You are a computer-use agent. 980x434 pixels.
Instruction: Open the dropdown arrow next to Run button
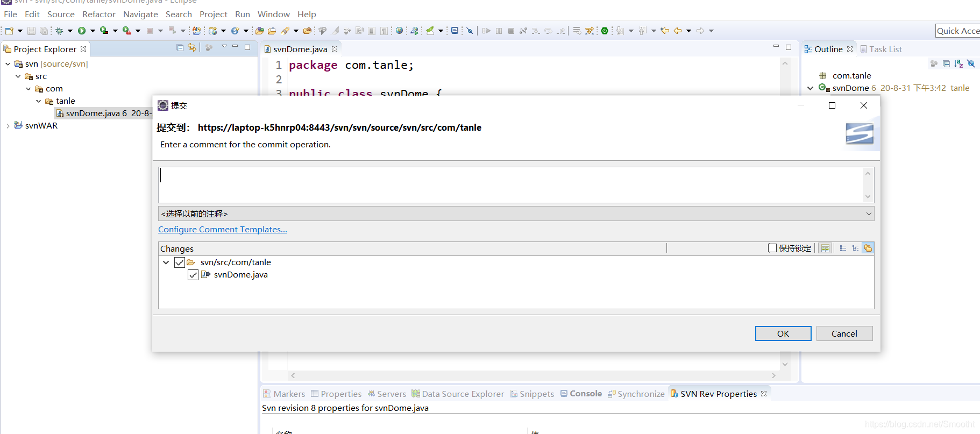pos(93,31)
